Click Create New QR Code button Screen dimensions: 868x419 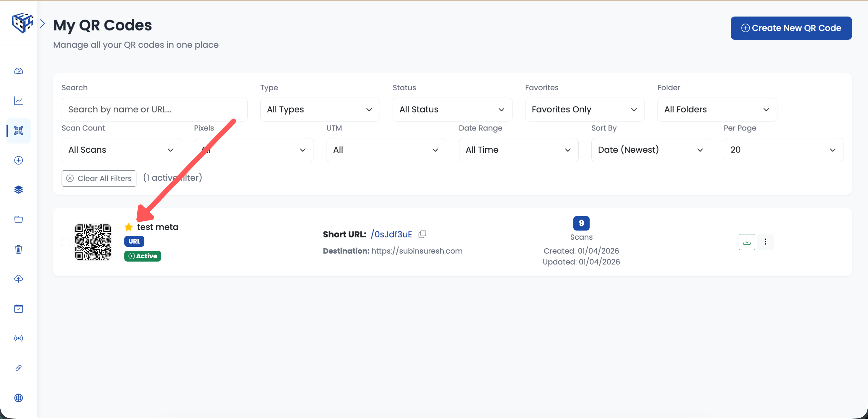tap(791, 28)
